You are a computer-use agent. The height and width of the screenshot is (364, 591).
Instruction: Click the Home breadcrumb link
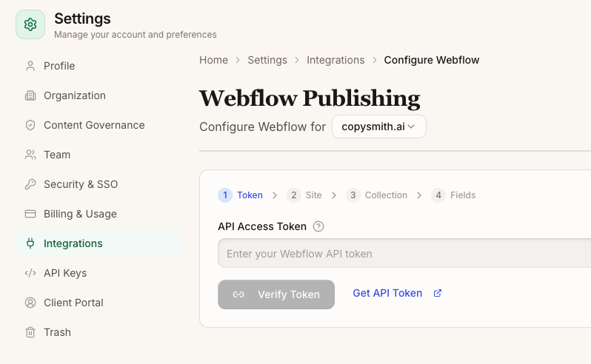[213, 60]
